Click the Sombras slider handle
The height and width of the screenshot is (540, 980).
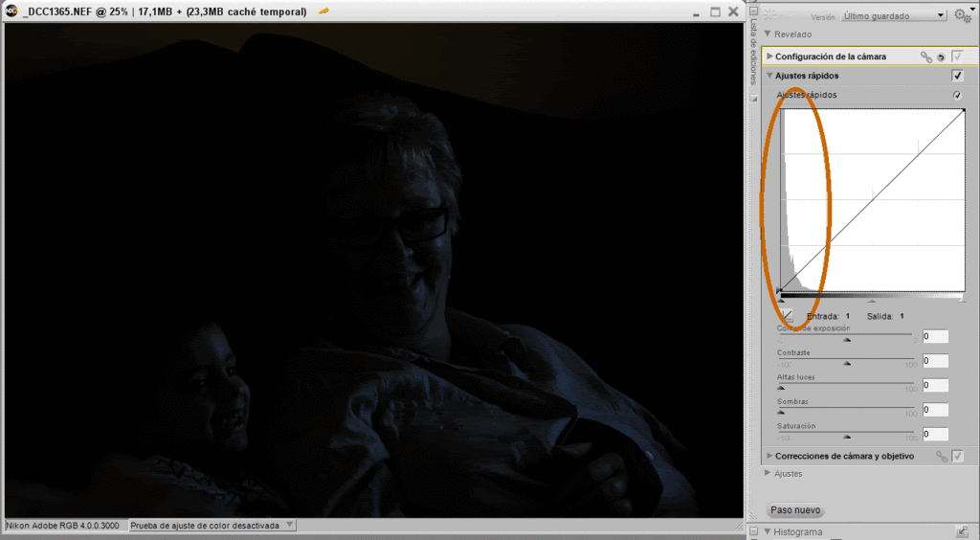781,412
